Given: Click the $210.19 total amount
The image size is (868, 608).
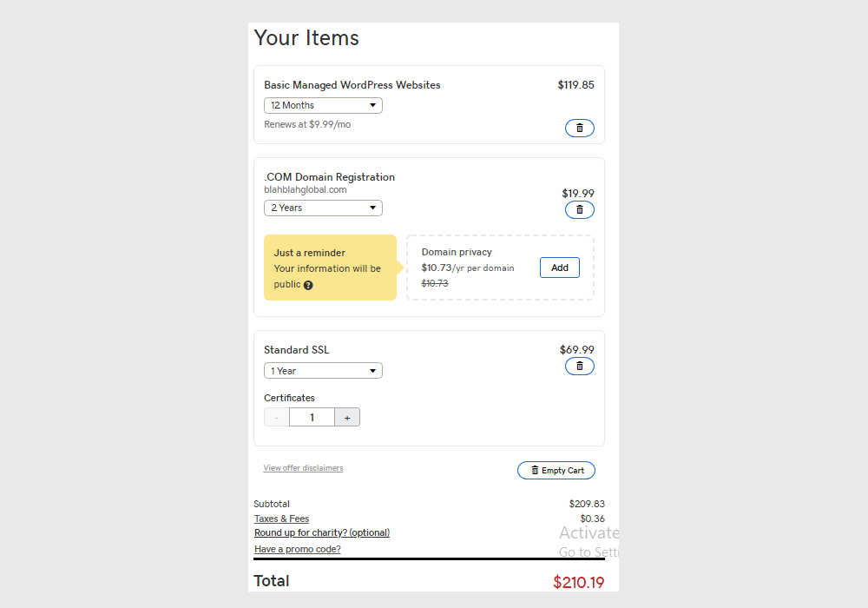Looking at the screenshot, I should tap(578, 583).
